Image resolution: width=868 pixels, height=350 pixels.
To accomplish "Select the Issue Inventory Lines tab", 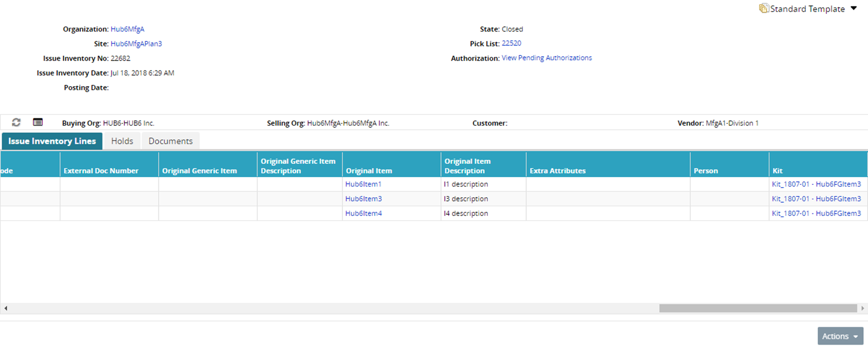I will coord(52,141).
